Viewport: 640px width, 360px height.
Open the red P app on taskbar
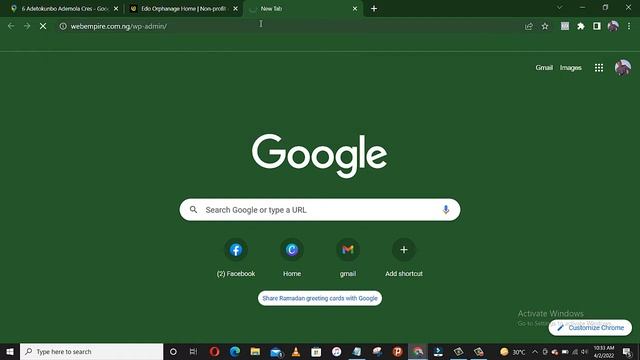coord(397,351)
